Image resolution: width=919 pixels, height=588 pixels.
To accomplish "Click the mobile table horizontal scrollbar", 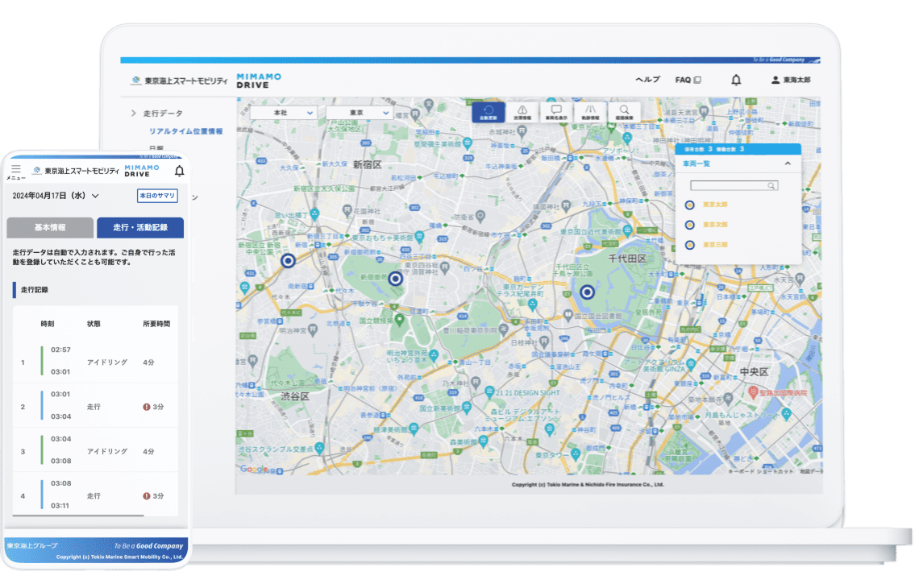I will [78, 516].
